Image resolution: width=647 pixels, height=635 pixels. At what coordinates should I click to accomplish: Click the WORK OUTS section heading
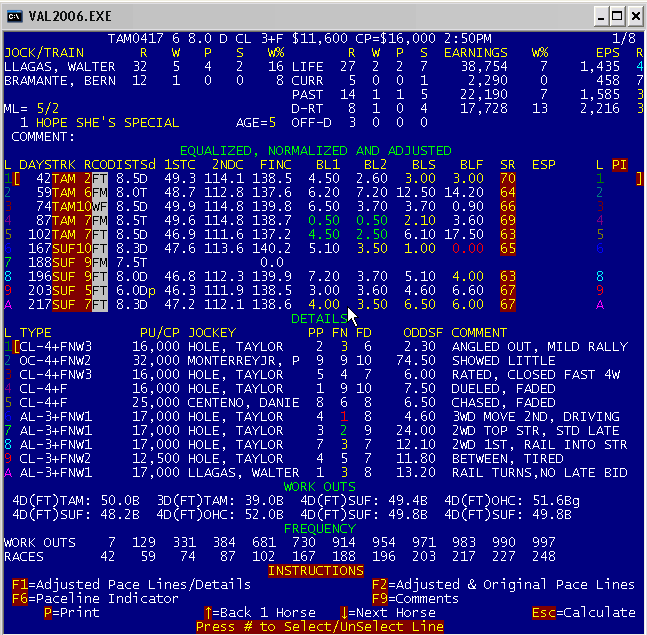[320, 486]
